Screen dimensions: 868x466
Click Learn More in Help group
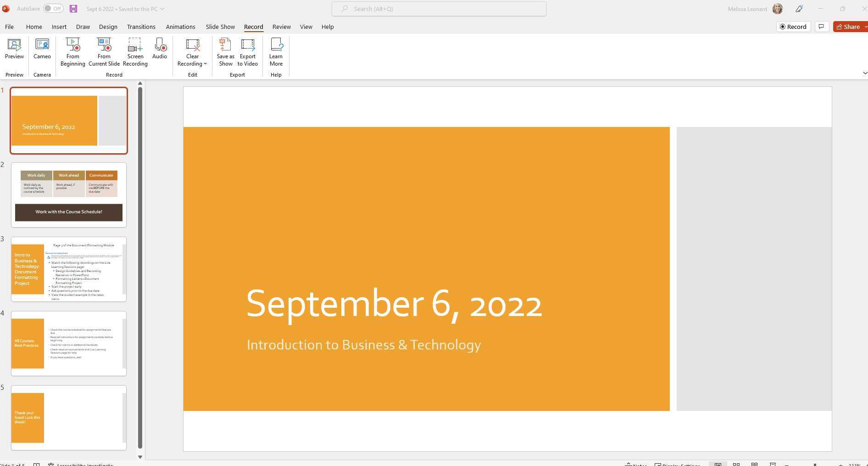tap(276, 51)
